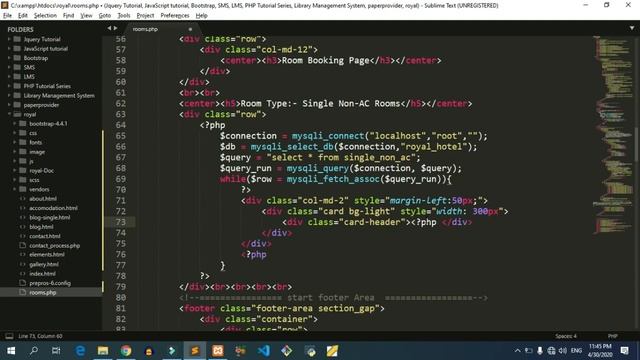The width and height of the screenshot is (640, 360).
Task: Open the Edit menu
Action: pyautogui.click(x=23, y=16)
